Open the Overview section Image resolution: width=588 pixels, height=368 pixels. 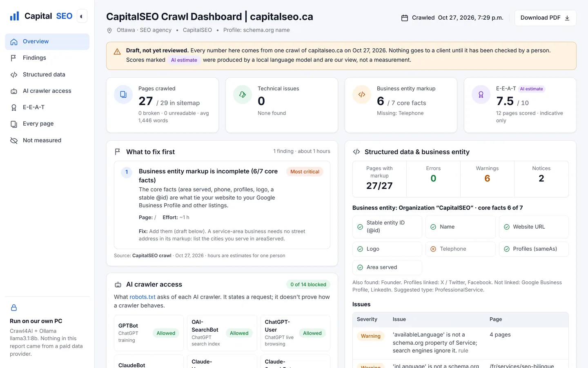47,42
